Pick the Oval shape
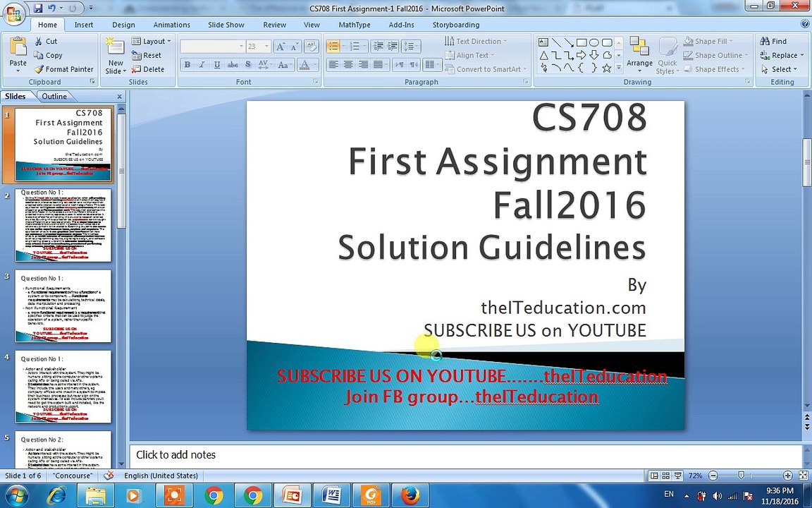The image size is (812, 508). click(x=594, y=42)
